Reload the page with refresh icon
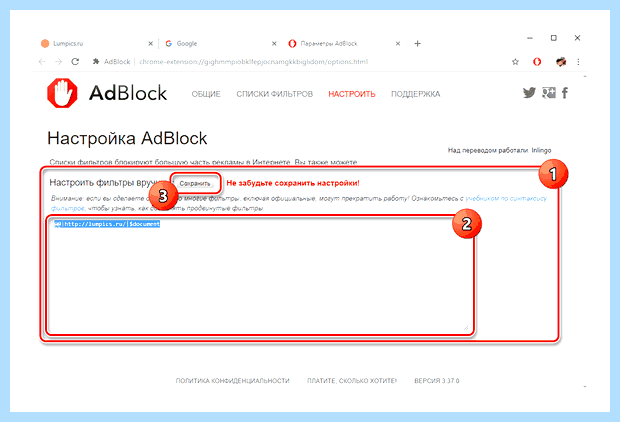 point(75,62)
